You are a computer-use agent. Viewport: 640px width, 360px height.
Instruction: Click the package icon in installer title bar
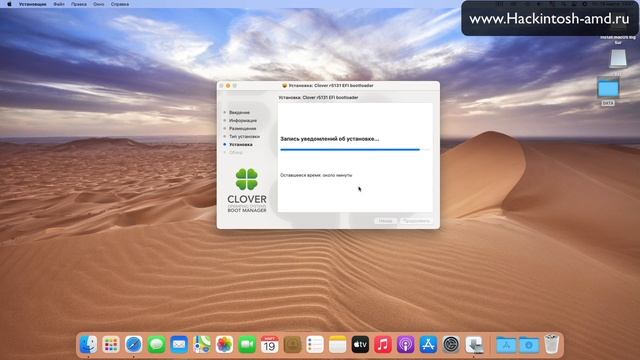click(x=284, y=86)
